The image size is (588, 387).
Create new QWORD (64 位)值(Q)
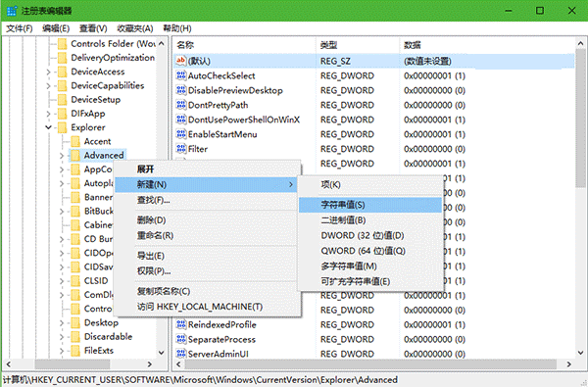pos(370,251)
